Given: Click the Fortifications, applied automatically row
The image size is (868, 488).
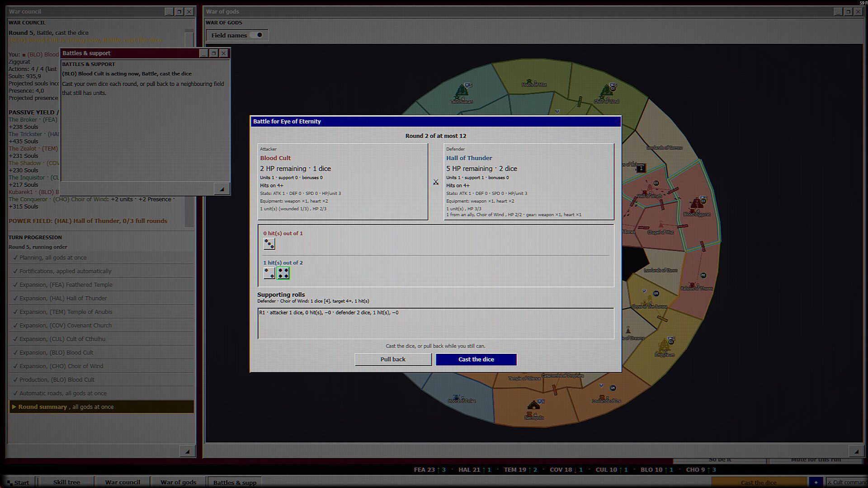Looking at the screenshot, I should (102, 271).
